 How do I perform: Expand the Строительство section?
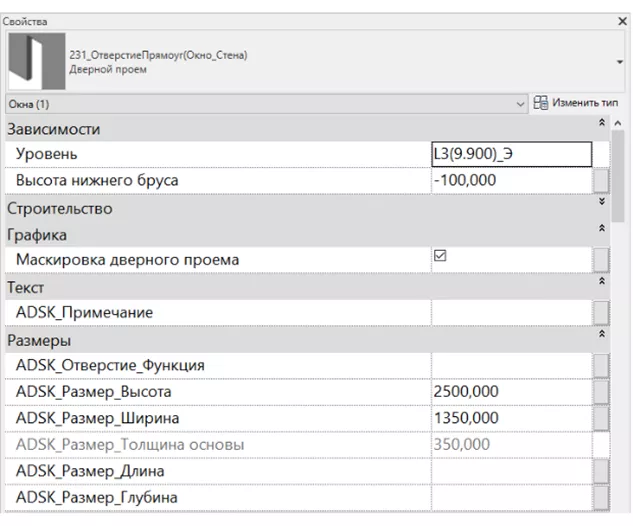pos(601,209)
